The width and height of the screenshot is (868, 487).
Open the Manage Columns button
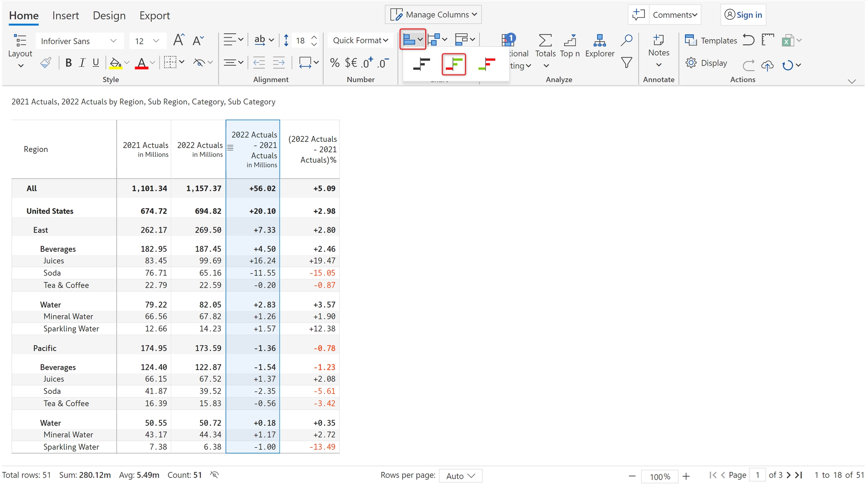click(x=433, y=15)
